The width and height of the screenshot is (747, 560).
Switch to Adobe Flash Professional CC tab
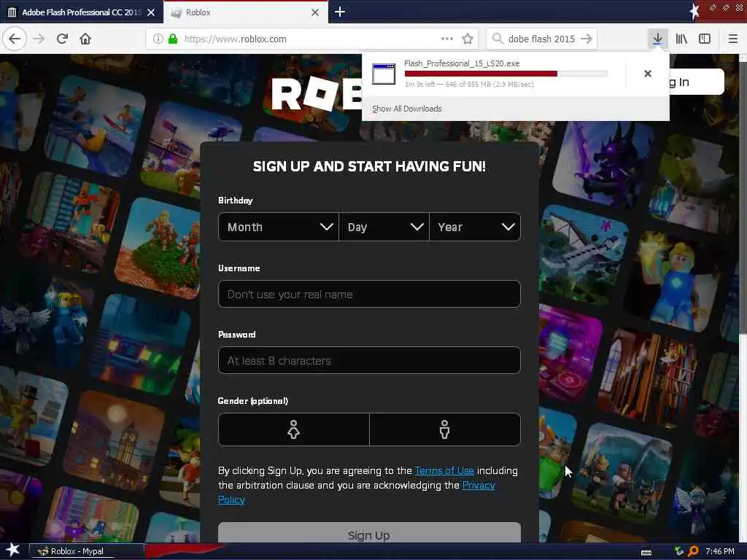coord(81,12)
